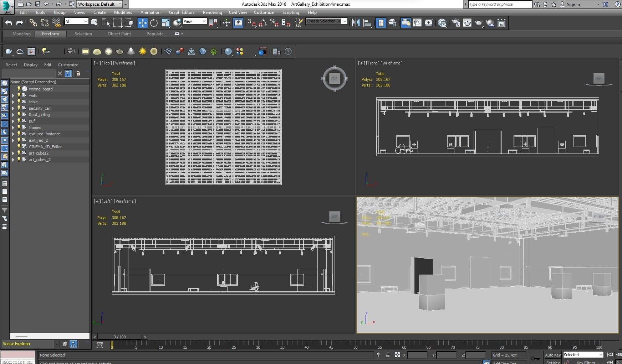The height and width of the screenshot is (364, 622).
Task: Hide the security_cam object via bulb
Action: (x=19, y=108)
